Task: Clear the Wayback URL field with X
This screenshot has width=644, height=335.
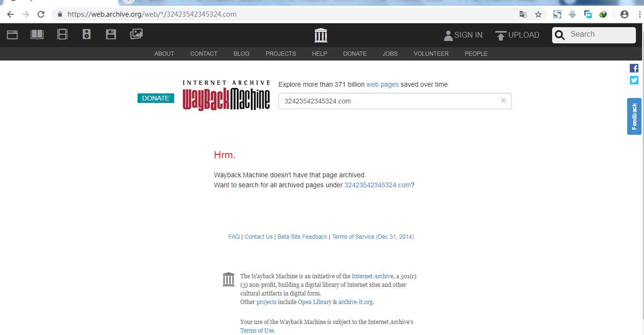Action: pos(503,101)
